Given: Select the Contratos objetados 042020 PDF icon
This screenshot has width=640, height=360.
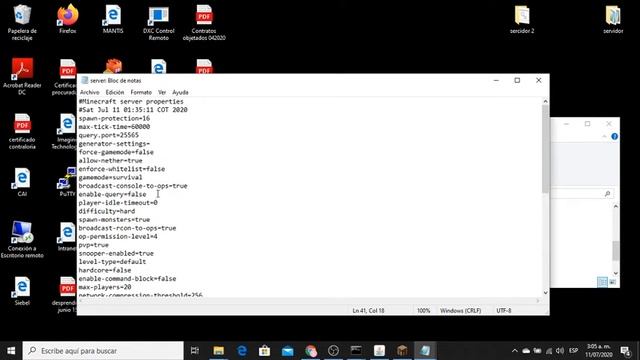Looking at the screenshot, I should point(204,22).
